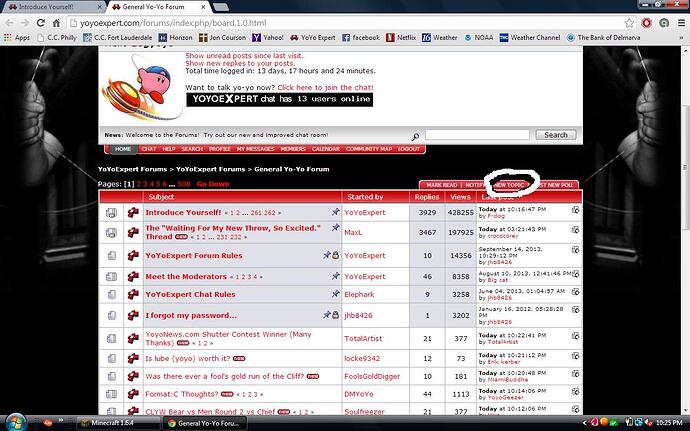Open the HOME forum menu item
The width and height of the screenshot is (690, 431).
click(123, 149)
